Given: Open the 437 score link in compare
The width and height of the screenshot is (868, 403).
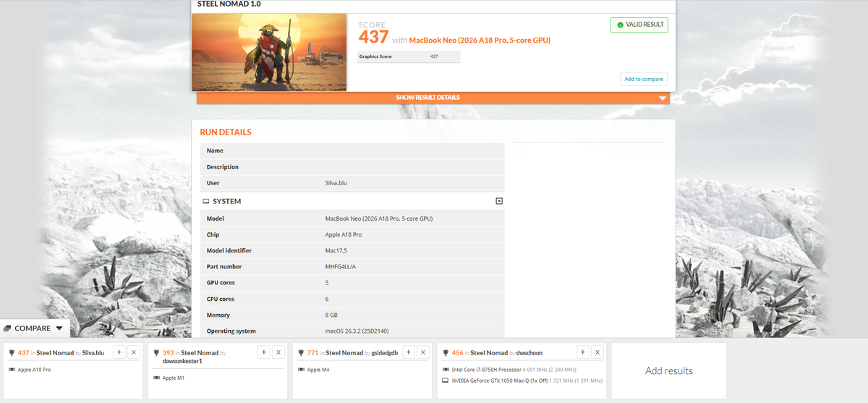Looking at the screenshot, I should 23,353.
